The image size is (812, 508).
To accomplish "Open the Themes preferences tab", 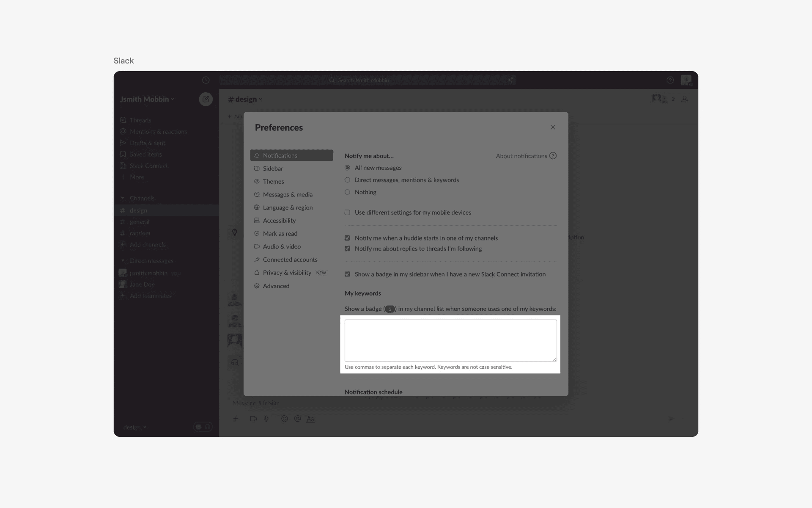I will tap(273, 182).
